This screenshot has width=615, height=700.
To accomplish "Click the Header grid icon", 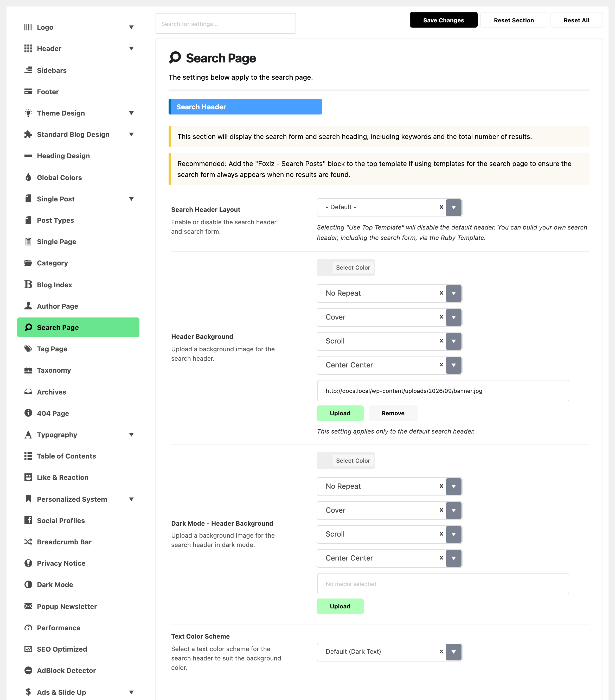I will (28, 49).
